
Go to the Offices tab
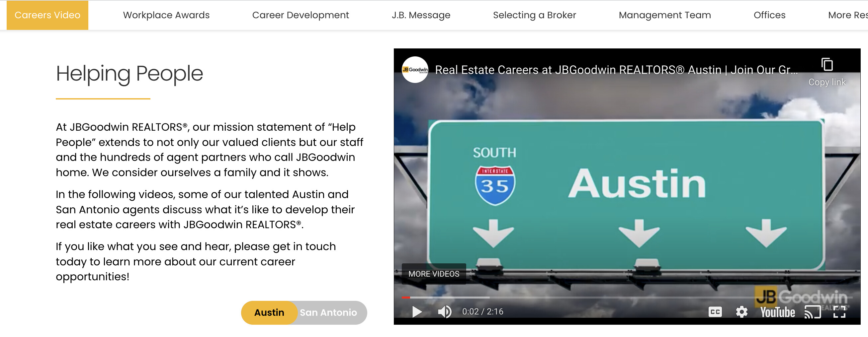(769, 15)
